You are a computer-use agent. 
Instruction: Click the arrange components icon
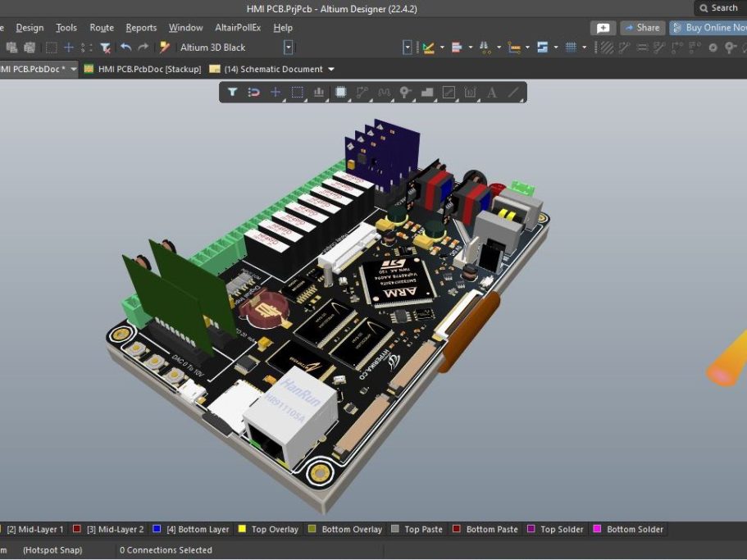click(485, 47)
